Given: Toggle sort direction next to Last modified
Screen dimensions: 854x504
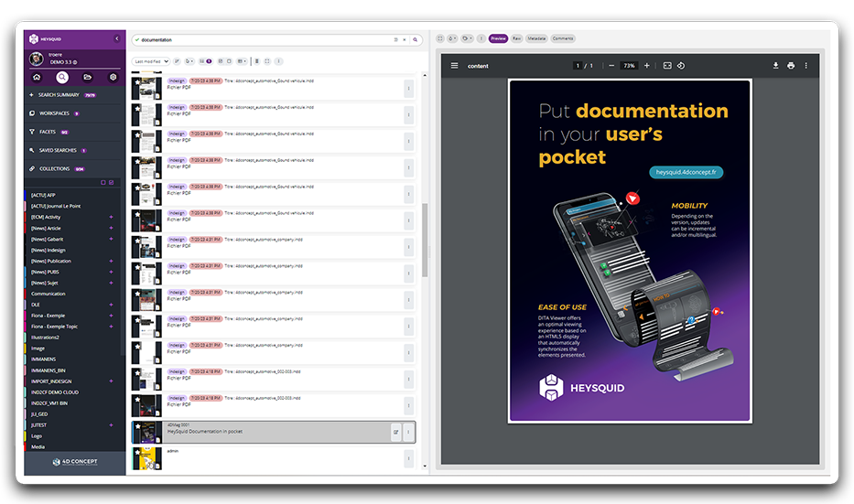Looking at the screenshot, I should (x=177, y=61).
